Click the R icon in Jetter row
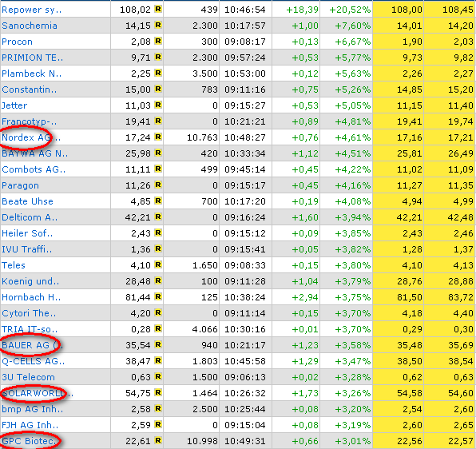 [x=158, y=105]
